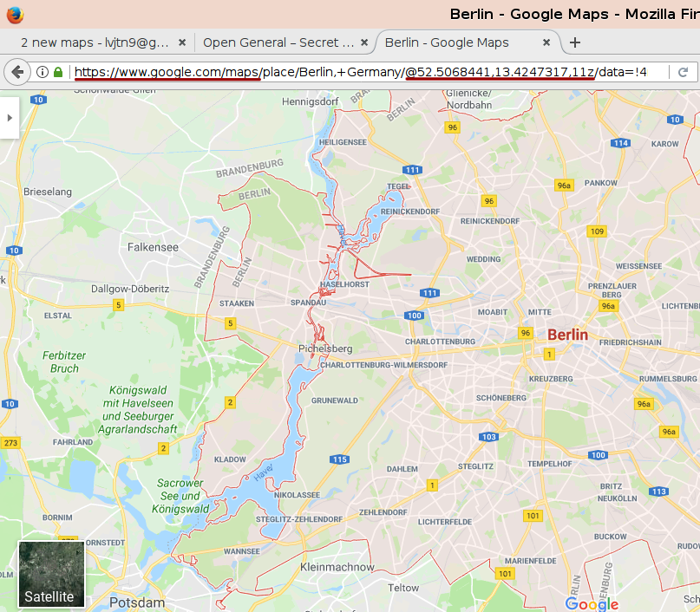Click the 'Hennigsdorf' label on map
This screenshot has height=612, width=700.
point(310,101)
